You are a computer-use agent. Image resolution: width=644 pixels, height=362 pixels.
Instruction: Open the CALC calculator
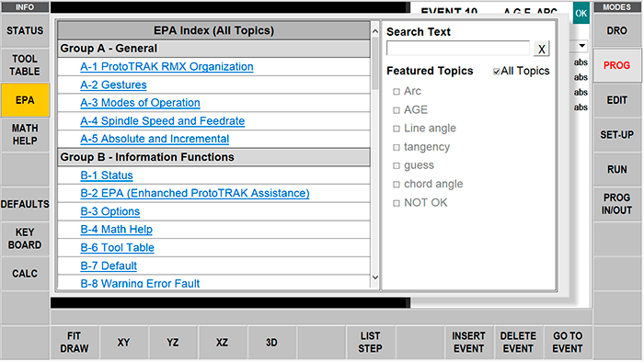[25, 274]
